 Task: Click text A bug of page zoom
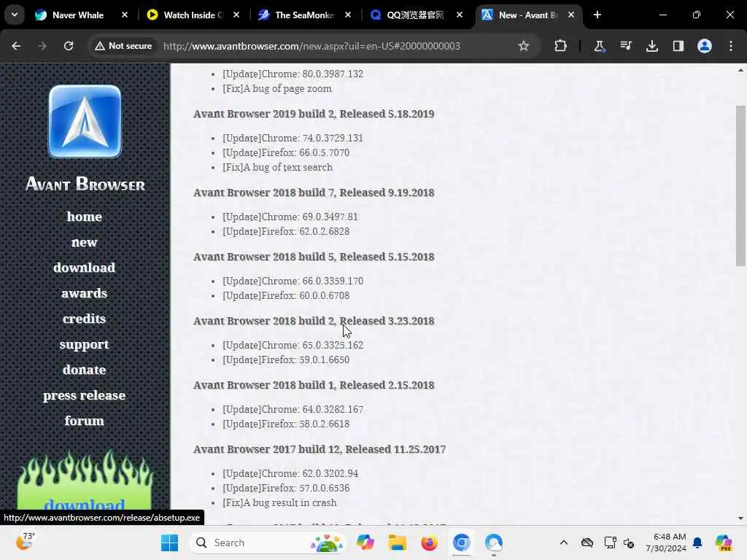pos(287,88)
